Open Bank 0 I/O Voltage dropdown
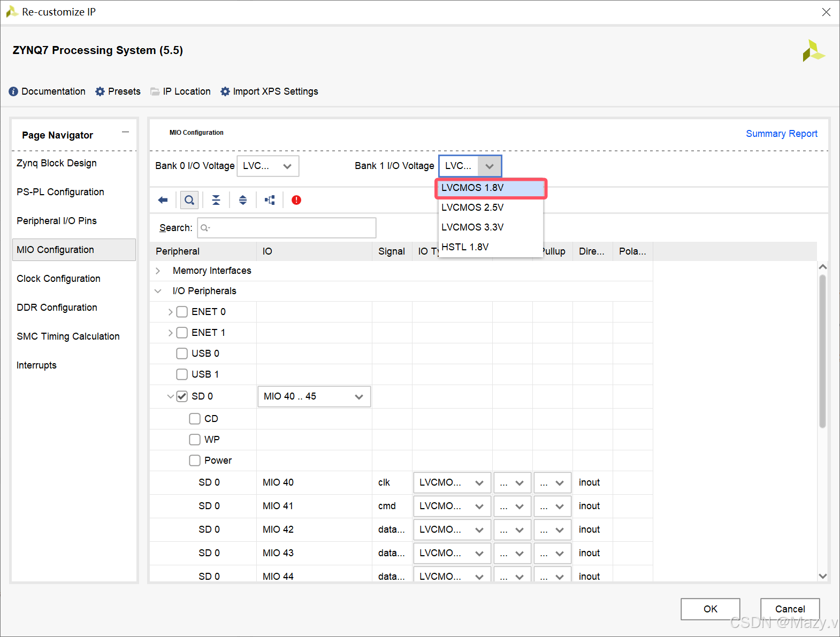 click(268, 166)
